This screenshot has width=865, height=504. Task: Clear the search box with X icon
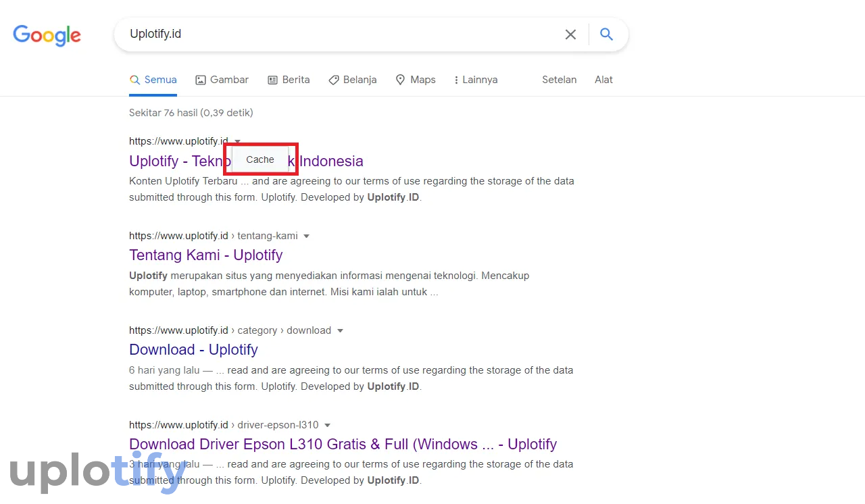570,34
